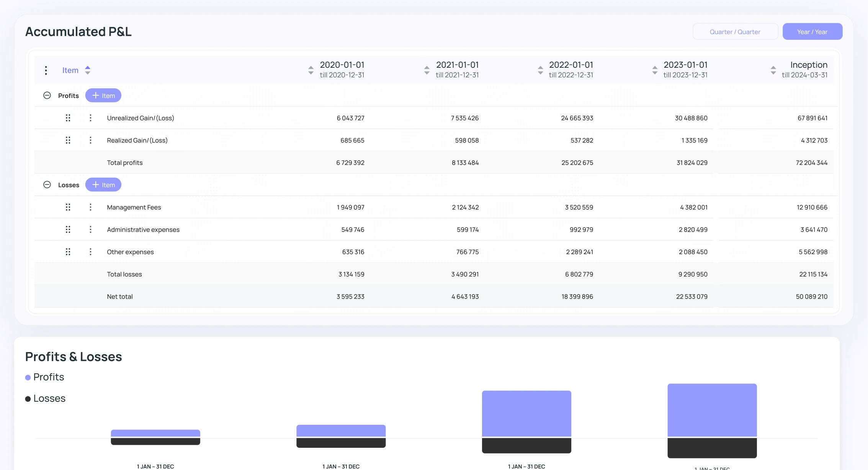Toggle Profits series in chart legend
The width and height of the screenshot is (868, 470).
44,377
